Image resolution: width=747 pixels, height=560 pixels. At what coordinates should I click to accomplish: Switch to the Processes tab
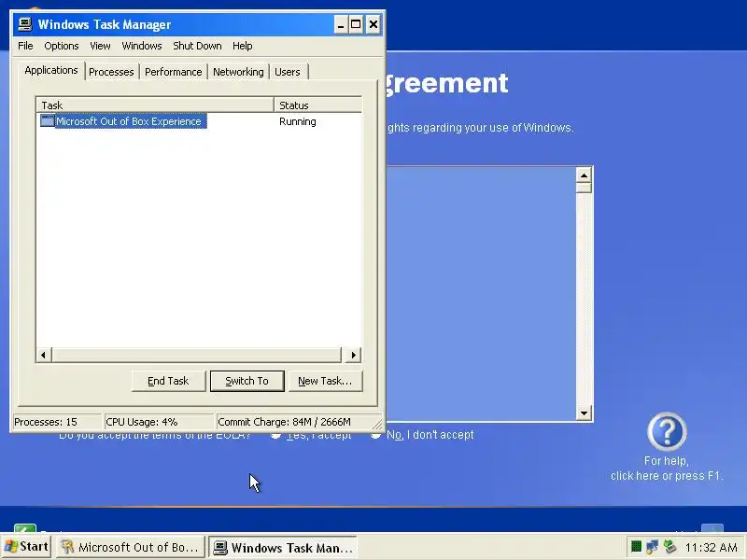111,72
